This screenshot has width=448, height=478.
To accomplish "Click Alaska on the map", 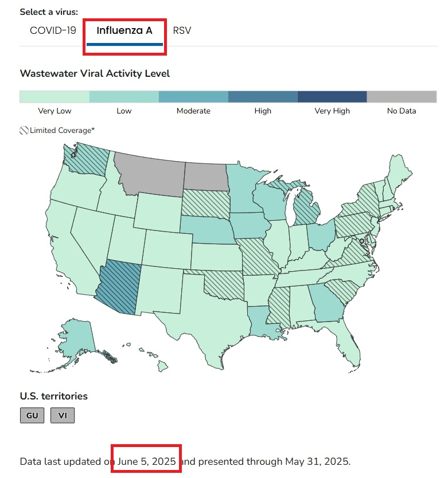I will [x=76, y=342].
